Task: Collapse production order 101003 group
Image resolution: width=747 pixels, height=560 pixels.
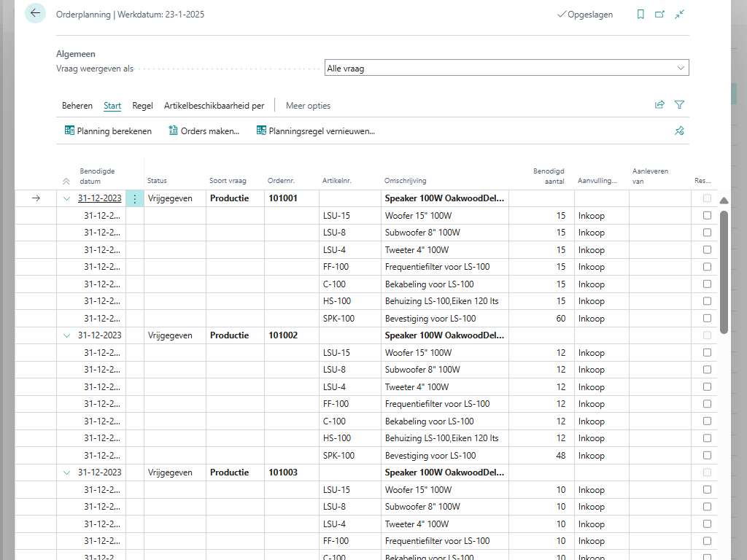Action: [67, 472]
